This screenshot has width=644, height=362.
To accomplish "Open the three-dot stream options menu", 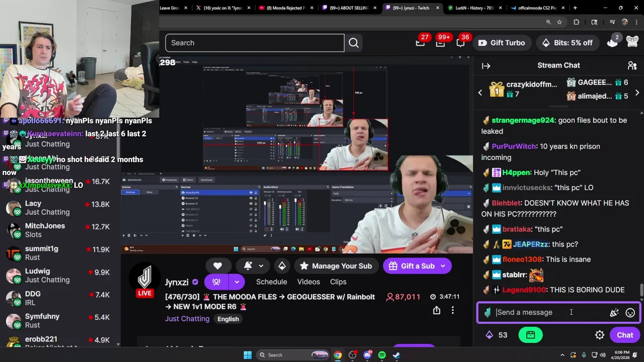I will point(453,311).
